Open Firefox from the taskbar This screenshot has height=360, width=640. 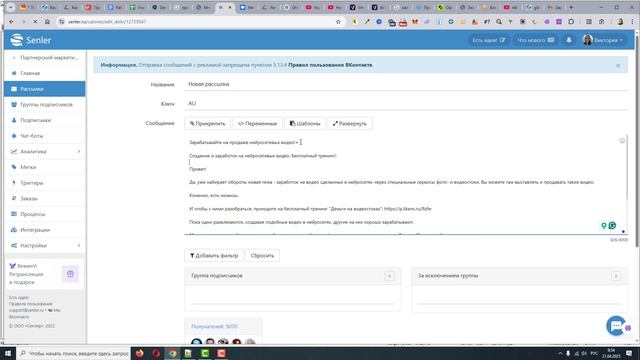140,353
